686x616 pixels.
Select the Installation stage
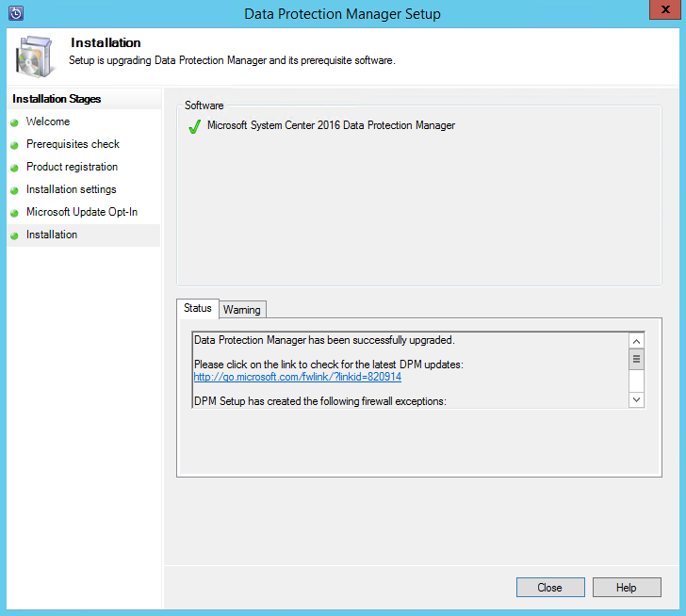click(x=52, y=235)
